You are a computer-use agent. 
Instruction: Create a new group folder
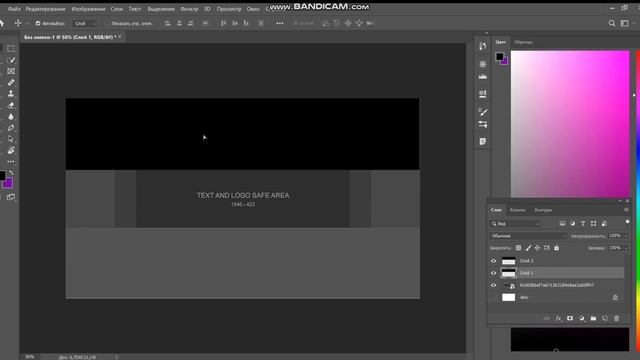click(x=593, y=318)
